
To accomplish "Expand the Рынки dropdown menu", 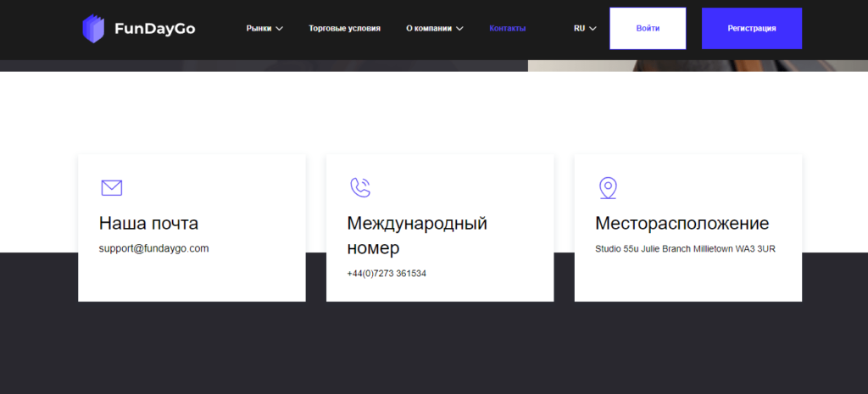I will pos(264,28).
